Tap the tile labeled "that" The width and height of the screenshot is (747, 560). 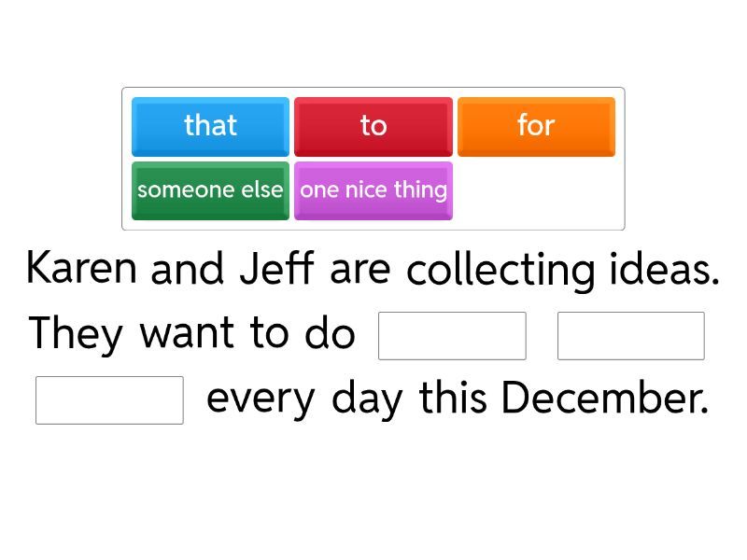click(x=210, y=126)
